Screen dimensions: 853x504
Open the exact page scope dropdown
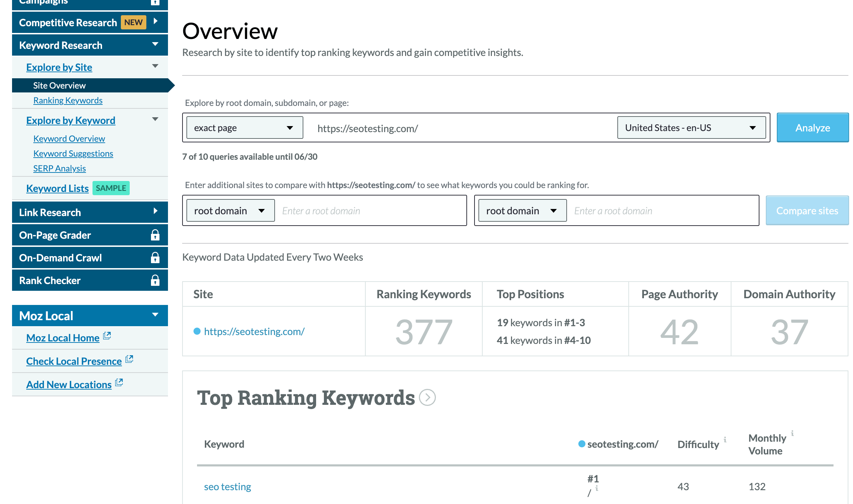click(245, 128)
